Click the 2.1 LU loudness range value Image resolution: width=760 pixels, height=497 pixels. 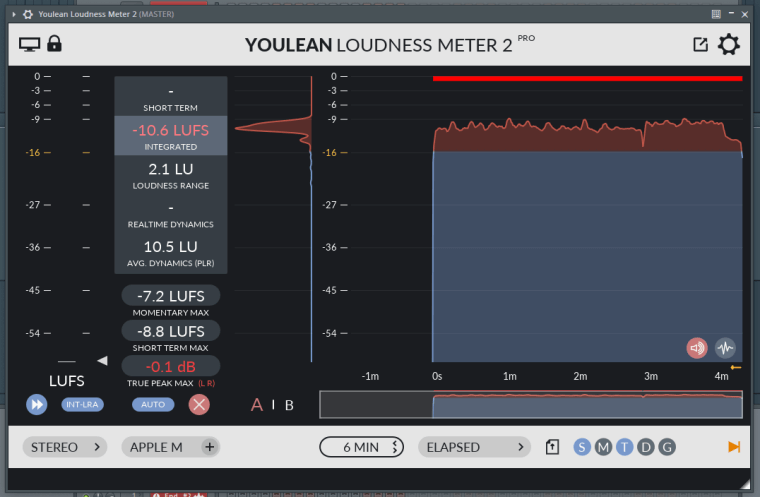click(171, 169)
